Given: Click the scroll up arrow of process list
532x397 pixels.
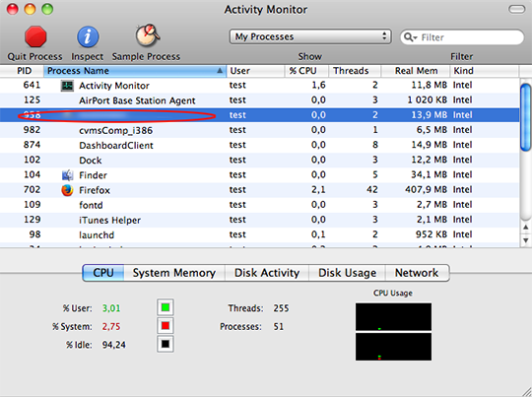Looking at the screenshot, I should tap(525, 227).
